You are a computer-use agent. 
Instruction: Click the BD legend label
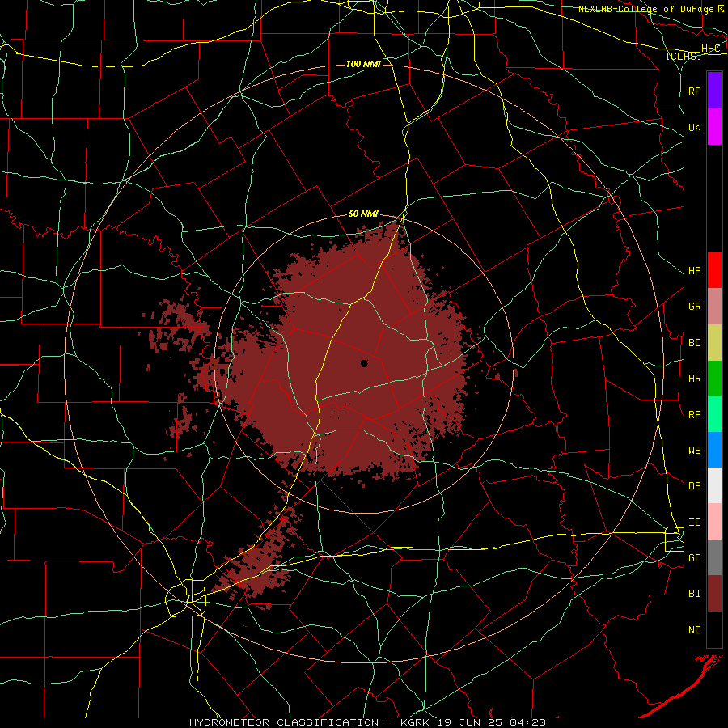695,343
